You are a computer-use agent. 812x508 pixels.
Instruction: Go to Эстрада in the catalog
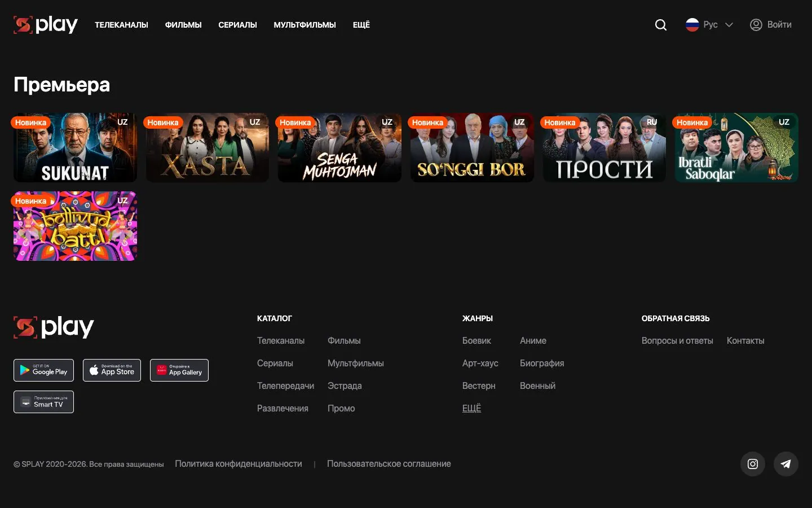pyautogui.click(x=345, y=386)
